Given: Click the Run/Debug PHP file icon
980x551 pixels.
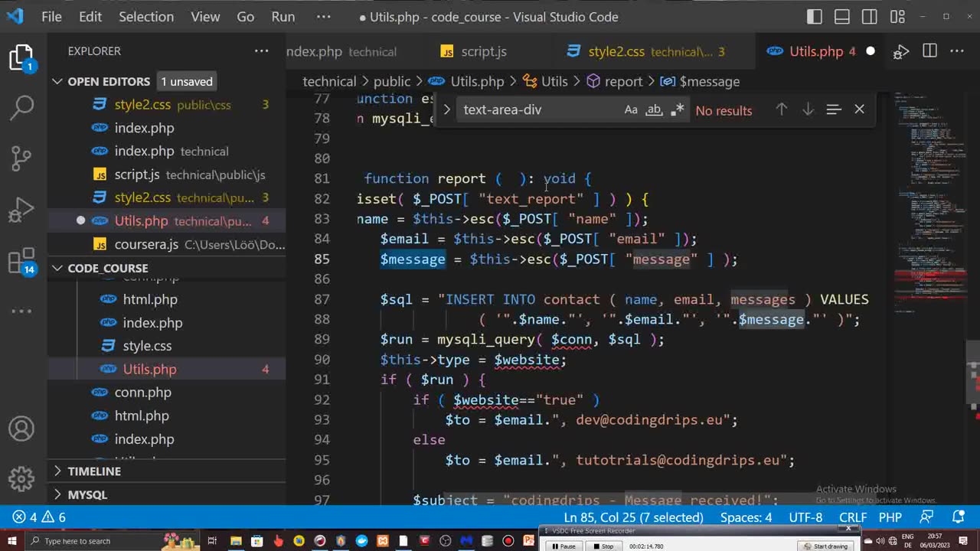Looking at the screenshot, I should (x=901, y=51).
